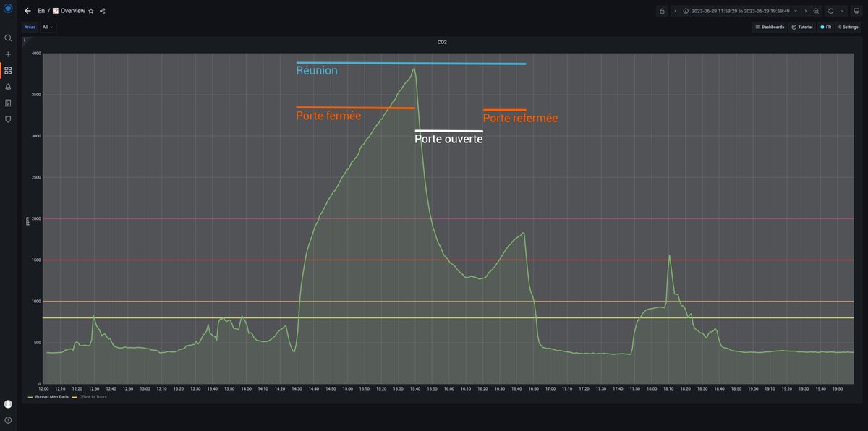Image resolution: width=868 pixels, height=431 pixels.
Task: Switch to the FR language option
Action: pyautogui.click(x=827, y=27)
